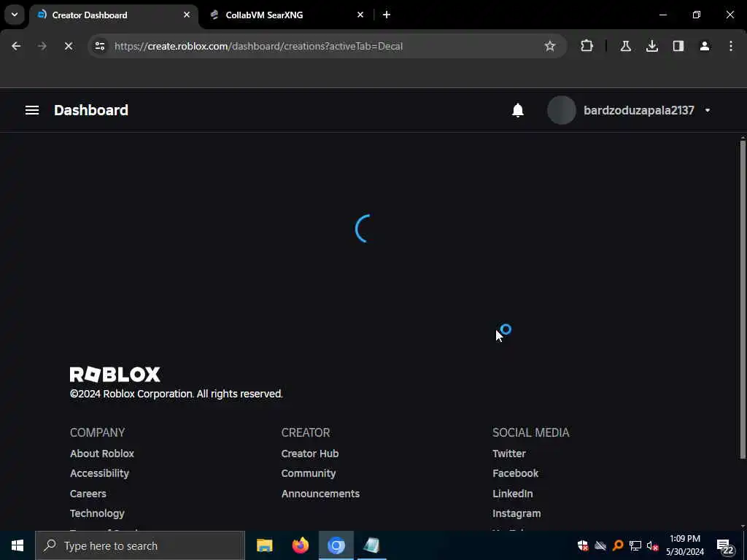Open Chrome's three-dot menu
The width and height of the screenshot is (747, 560).
coord(731,46)
